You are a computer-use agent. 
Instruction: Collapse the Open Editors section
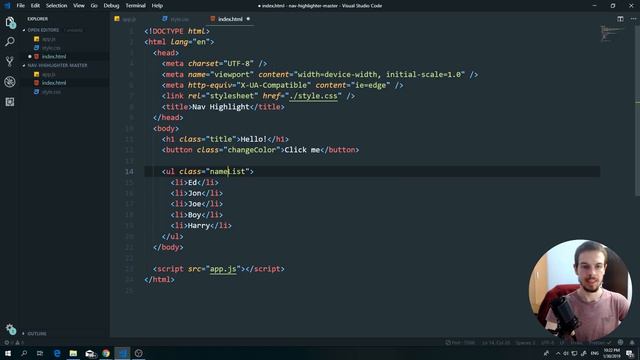pyautogui.click(x=43, y=30)
